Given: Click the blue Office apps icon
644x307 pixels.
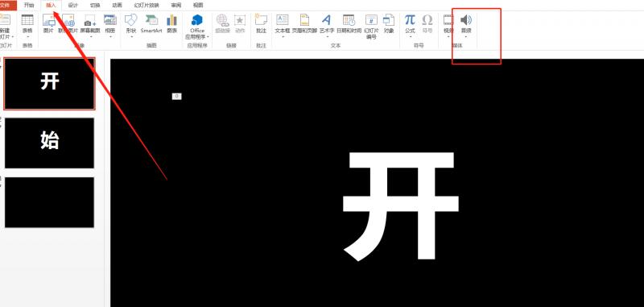Looking at the screenshot, I should coord(197,19).
